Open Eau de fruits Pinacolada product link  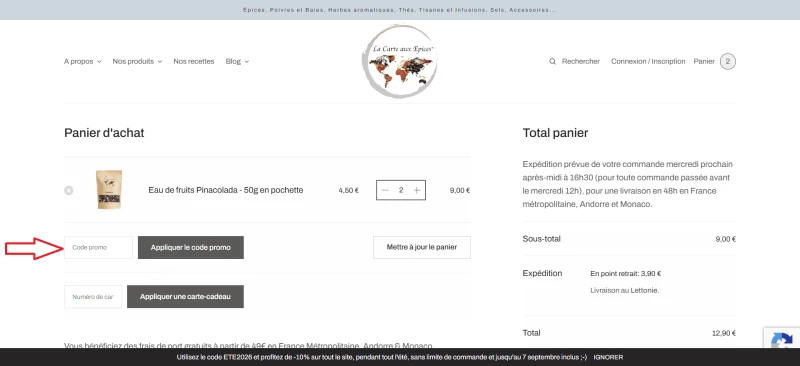(226, 190)
